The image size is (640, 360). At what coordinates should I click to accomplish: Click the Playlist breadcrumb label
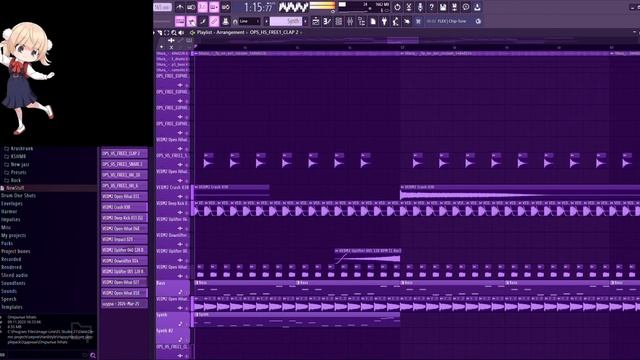(204, 32)
